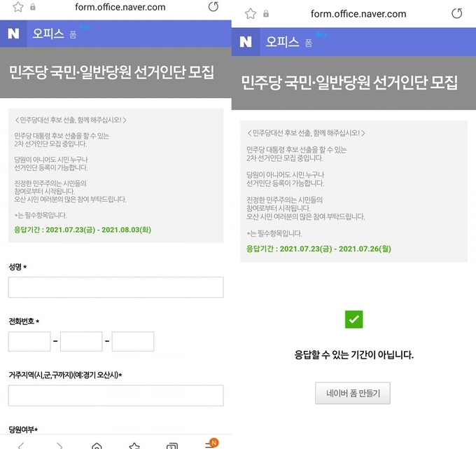Open menu icon with orange N badge

[x=211, y=444]
